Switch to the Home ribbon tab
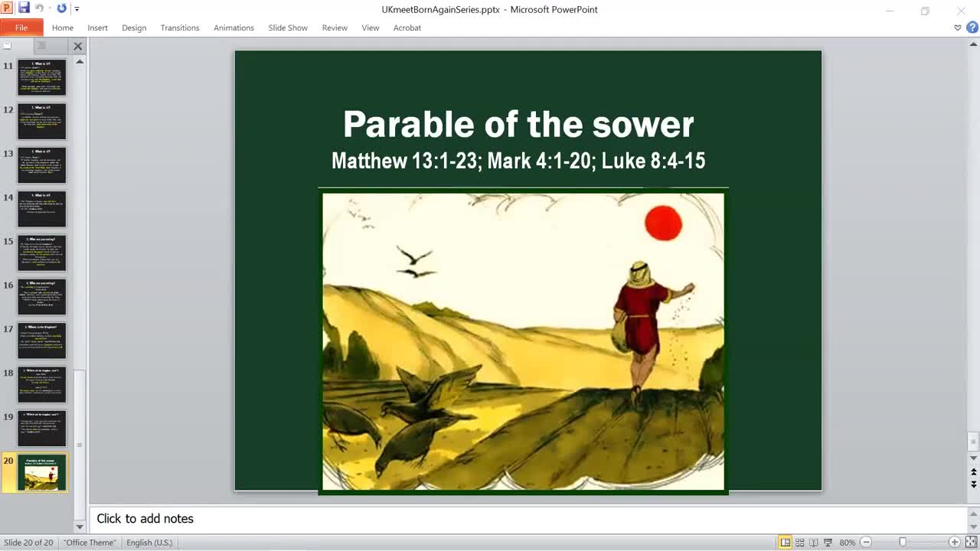980x551 pixels. (63, 28)
